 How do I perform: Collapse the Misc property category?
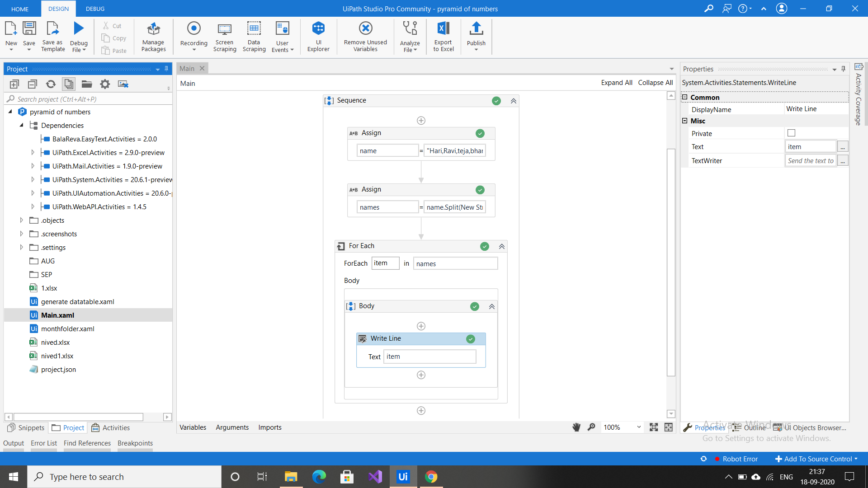click(x=684, y=121)
